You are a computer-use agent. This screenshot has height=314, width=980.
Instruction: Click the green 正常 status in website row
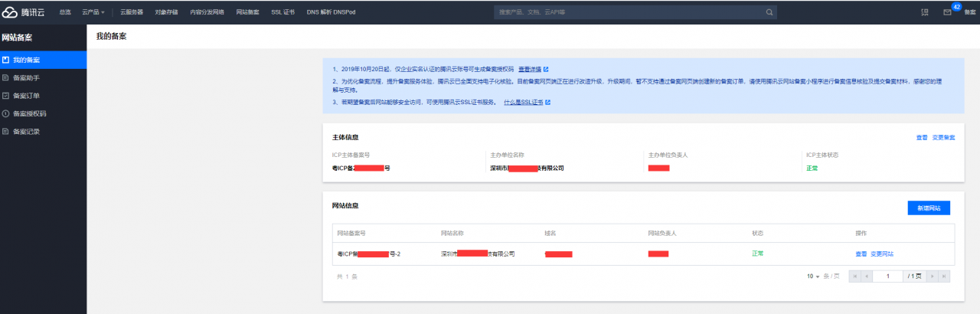758,253
